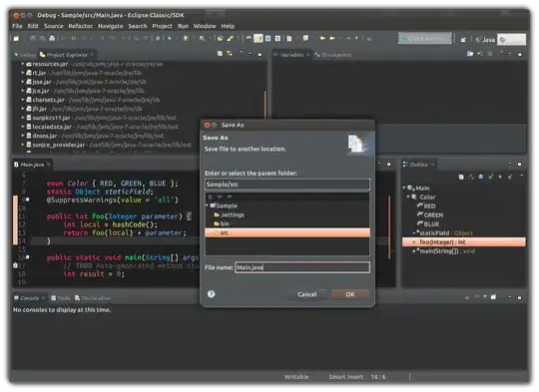Expand jsse.jar tree node
The width and height of the screenshot is (539, 392).
(23, 82)
